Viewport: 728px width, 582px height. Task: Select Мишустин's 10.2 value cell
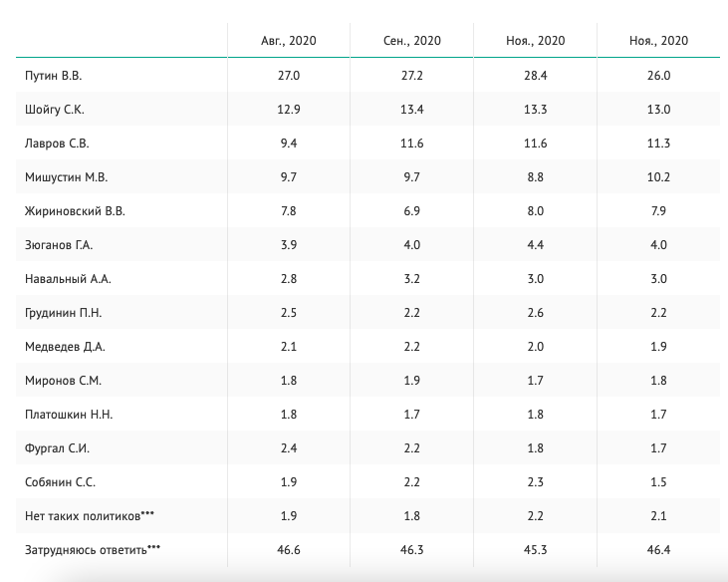click(x=658, y=177)
